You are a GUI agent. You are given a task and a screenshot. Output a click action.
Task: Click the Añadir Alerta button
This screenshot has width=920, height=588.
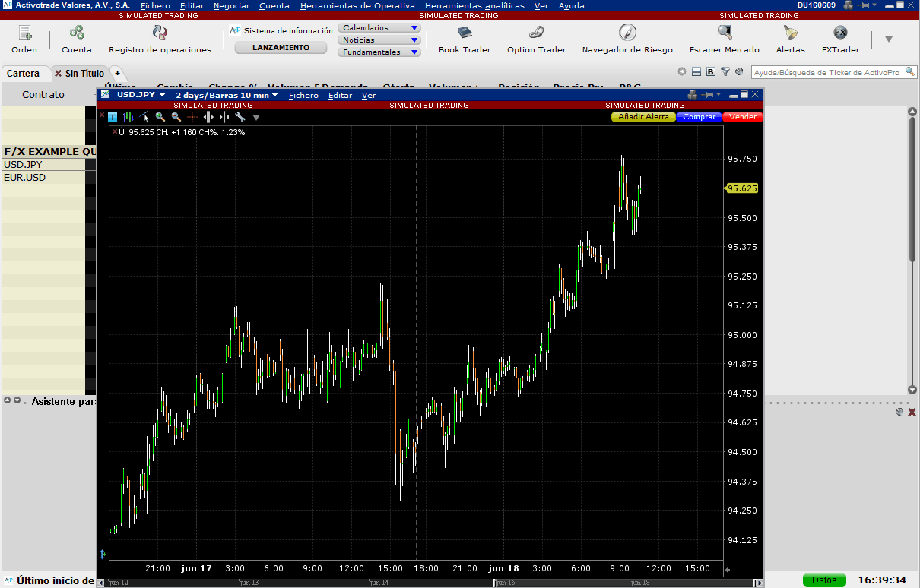tap(643, 117)
